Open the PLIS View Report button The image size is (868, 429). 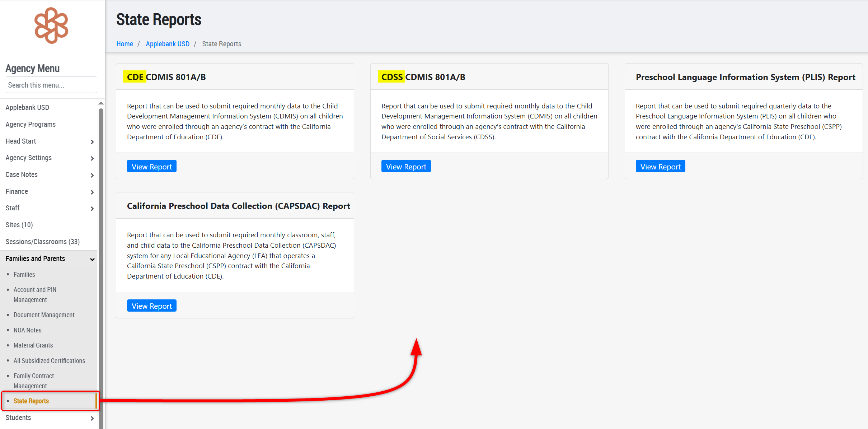tap(660, 167)
